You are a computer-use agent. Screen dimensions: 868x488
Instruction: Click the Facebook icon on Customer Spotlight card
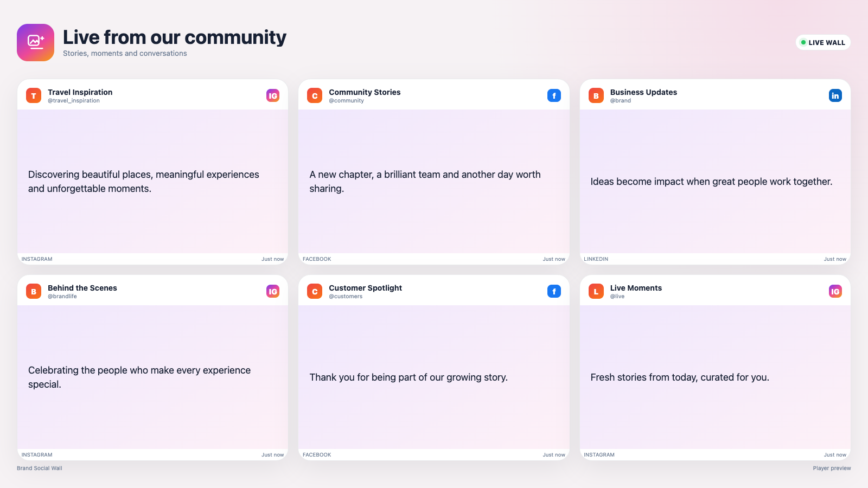(554, 291)
